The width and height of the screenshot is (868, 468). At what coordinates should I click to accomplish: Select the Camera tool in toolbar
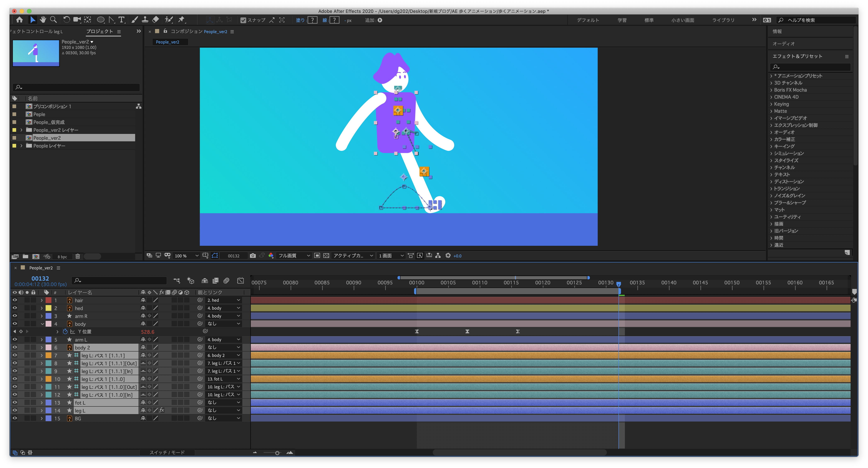pyautogui.click(x=77, y=20)
